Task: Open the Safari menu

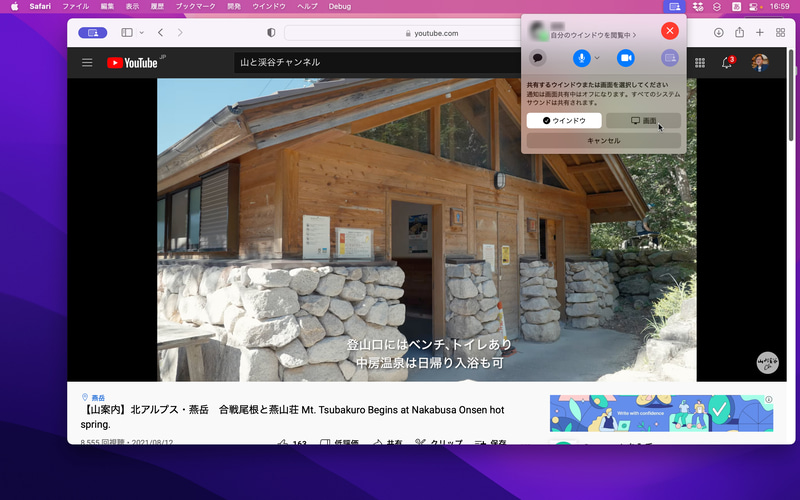Action: tap(40, 7)
